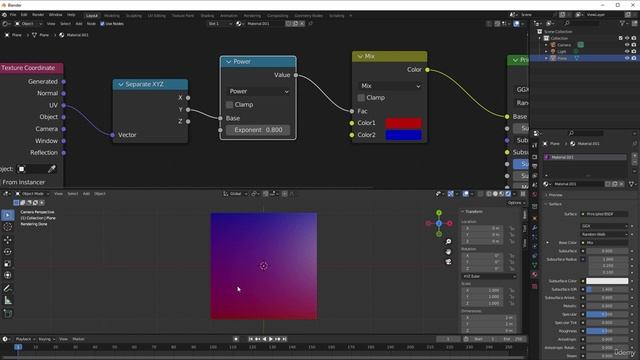Select the Scale tool in viewport toolbar
The image size is (640, 360).
(8, 264)
